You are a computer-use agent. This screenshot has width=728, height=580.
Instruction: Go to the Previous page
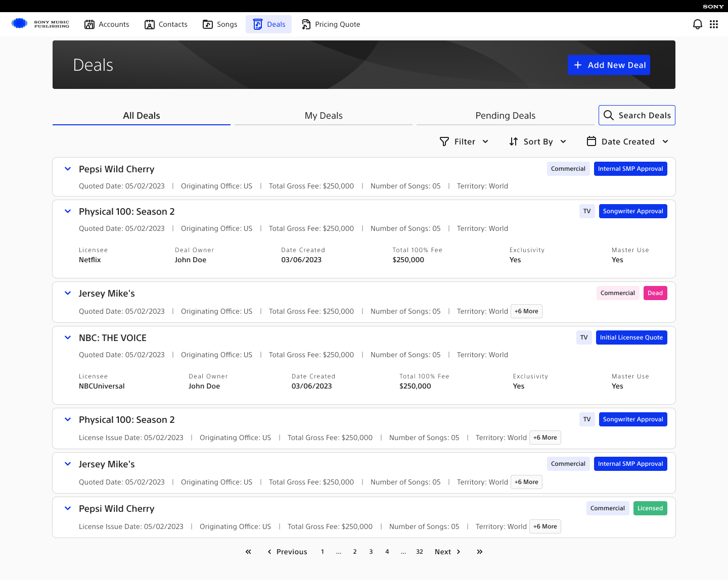287,552
